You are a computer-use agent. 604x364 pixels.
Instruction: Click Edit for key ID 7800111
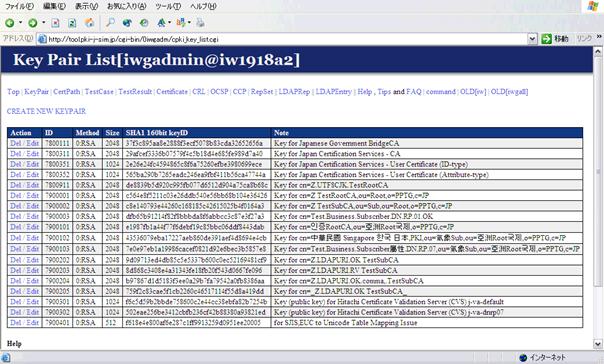coord(33,143)
